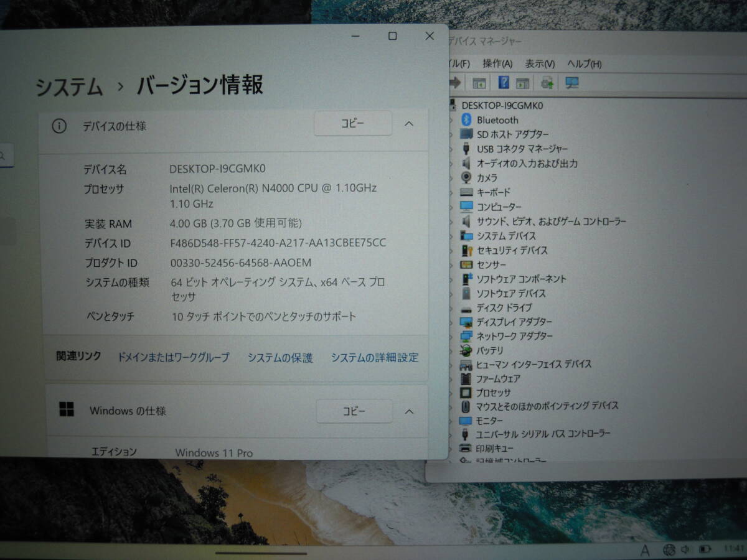Click the セキュリティ デバイス icon
Image resolution: width=747 pixels, height=560 pixels.
pyautogui.click(x=467, y=250)
